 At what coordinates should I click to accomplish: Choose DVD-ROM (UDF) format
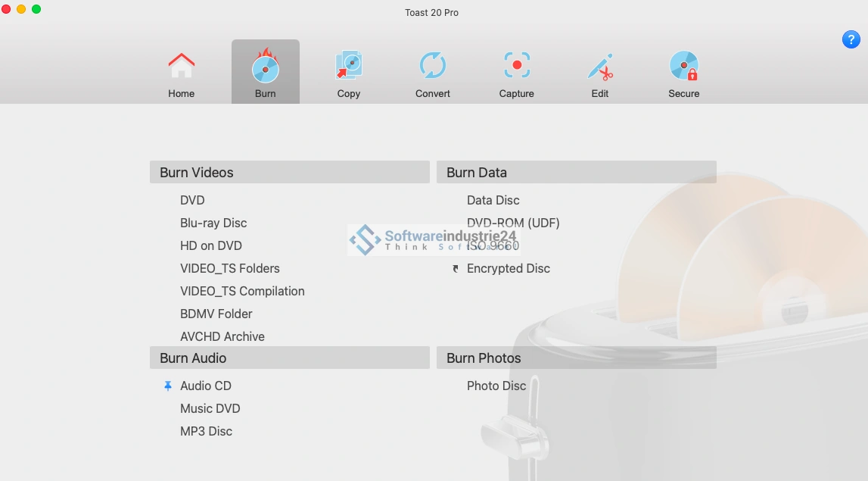tap(513, 223)
